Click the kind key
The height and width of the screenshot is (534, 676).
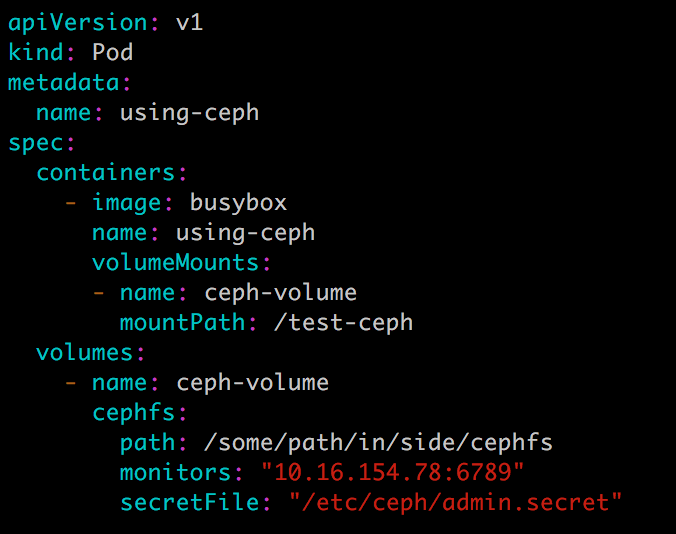tap(36, 52)
